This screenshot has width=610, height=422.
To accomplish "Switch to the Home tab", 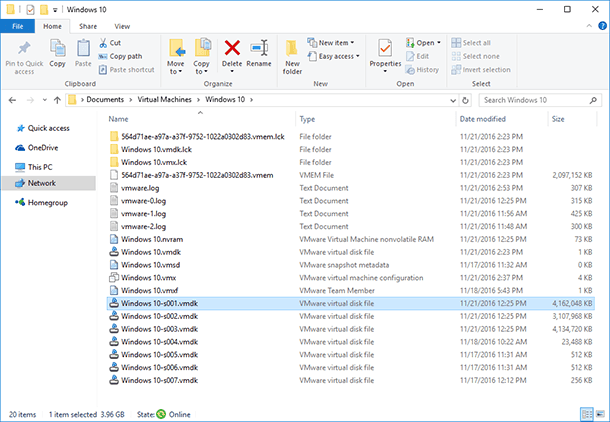I will coord(52,26).
